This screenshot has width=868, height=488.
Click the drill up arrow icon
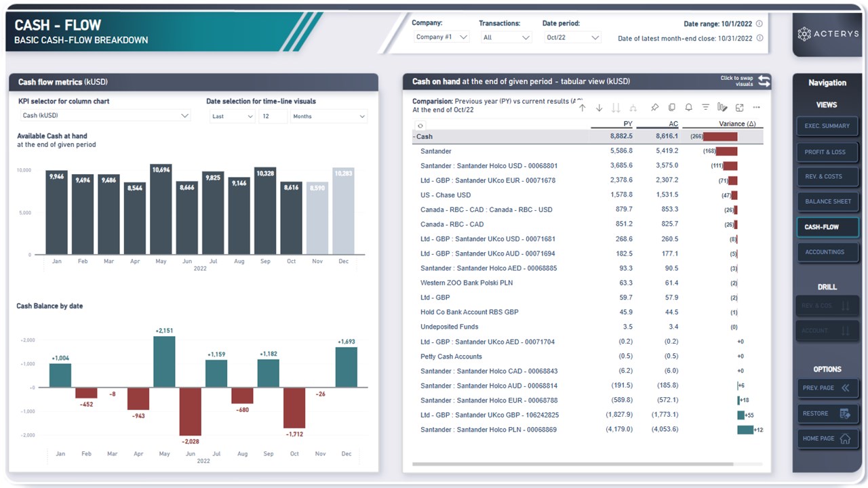[582, 108]
